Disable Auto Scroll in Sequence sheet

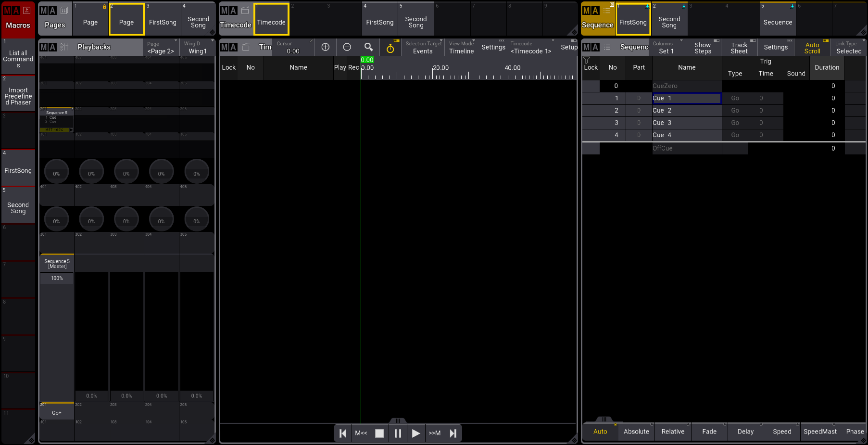point(812,48)
